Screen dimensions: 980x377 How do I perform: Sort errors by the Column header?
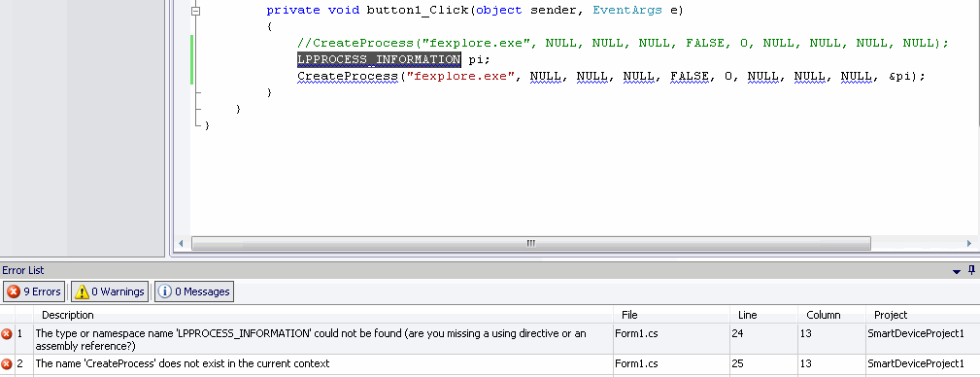831,315
